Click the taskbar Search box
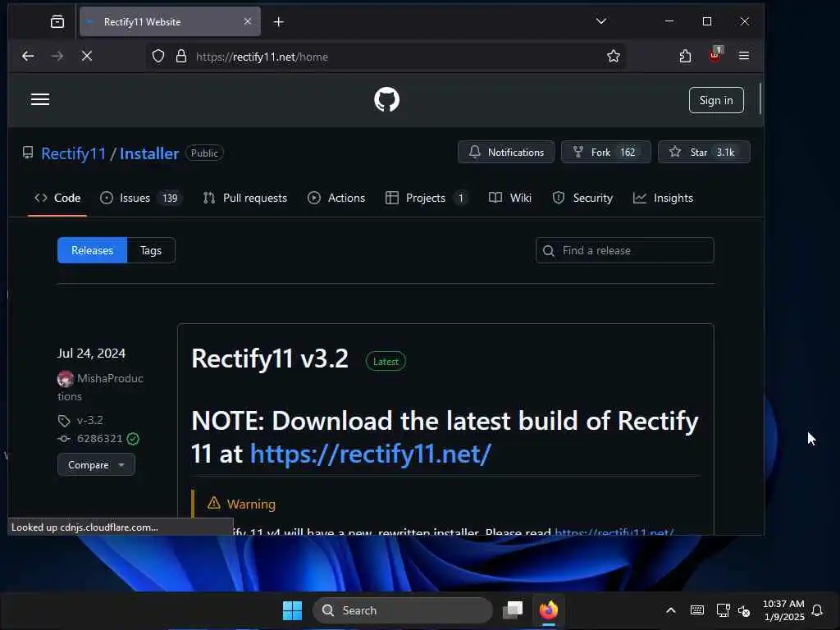 tap(403, 610)
